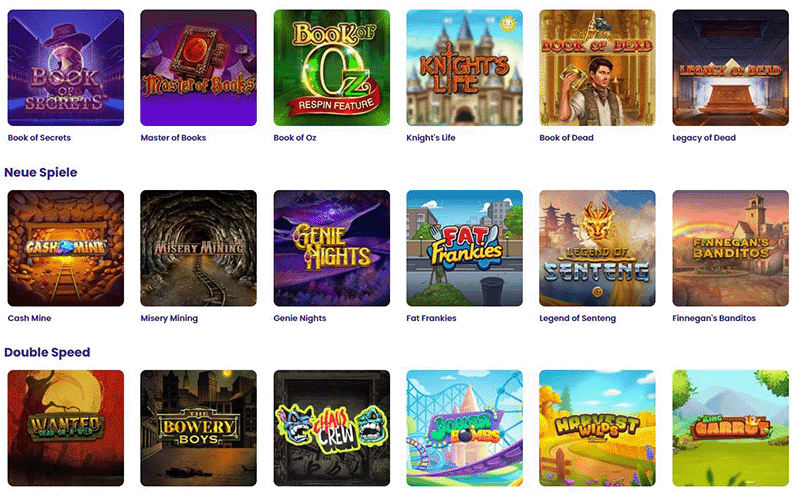Viewport: 800px width, 500px height.
Task: Click the Book of Dead game image
Action: pyautogui.click(x=597, y=67)
